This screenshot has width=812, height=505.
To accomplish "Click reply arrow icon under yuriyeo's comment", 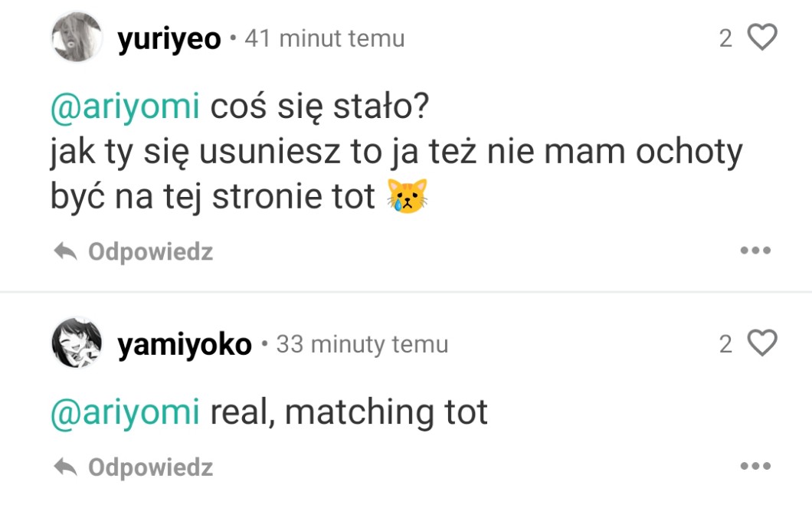I will point(67,251).
